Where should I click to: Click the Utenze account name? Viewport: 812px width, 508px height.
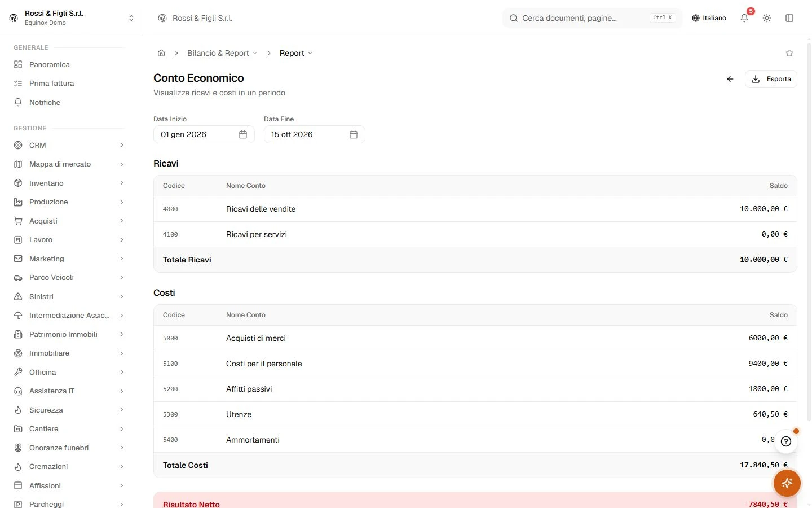pyautogui.click(x=239, y=414)
